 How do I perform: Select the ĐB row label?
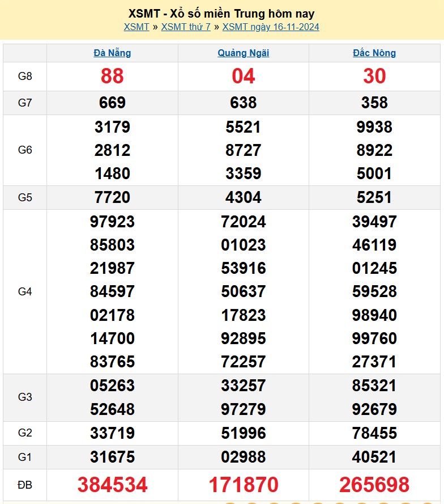point(25,485)
